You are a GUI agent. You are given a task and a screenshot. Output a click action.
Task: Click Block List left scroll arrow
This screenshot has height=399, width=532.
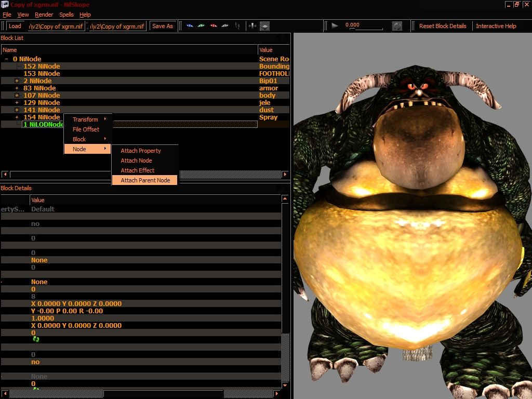[x=5, y=174]
